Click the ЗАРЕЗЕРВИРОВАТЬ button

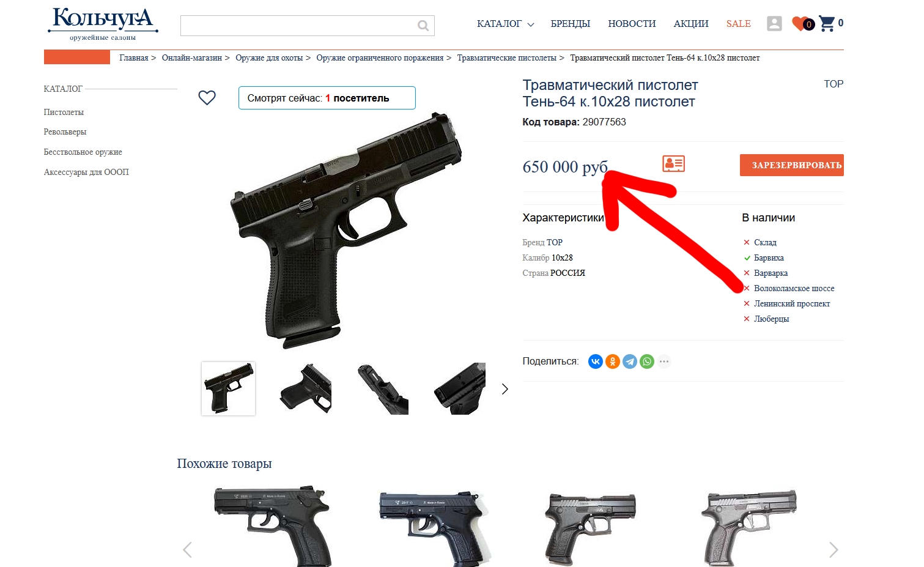tap(792, 165)
